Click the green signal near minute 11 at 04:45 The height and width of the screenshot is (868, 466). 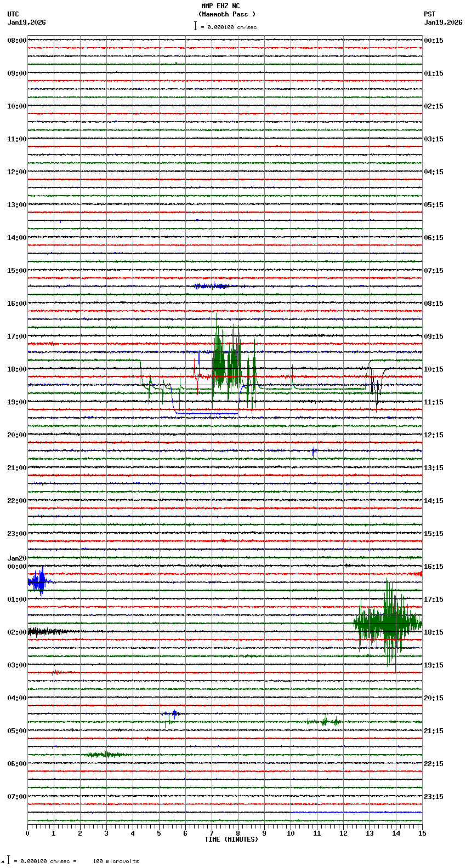(x=325, y=722)
